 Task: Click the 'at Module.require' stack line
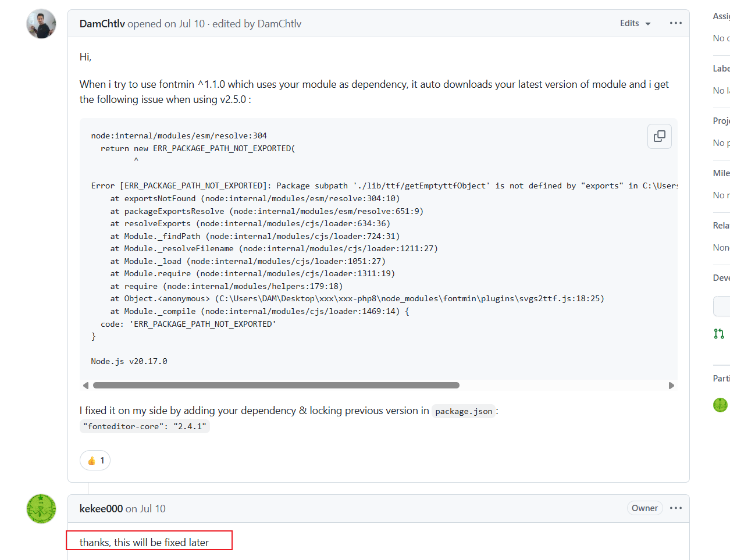253,273
